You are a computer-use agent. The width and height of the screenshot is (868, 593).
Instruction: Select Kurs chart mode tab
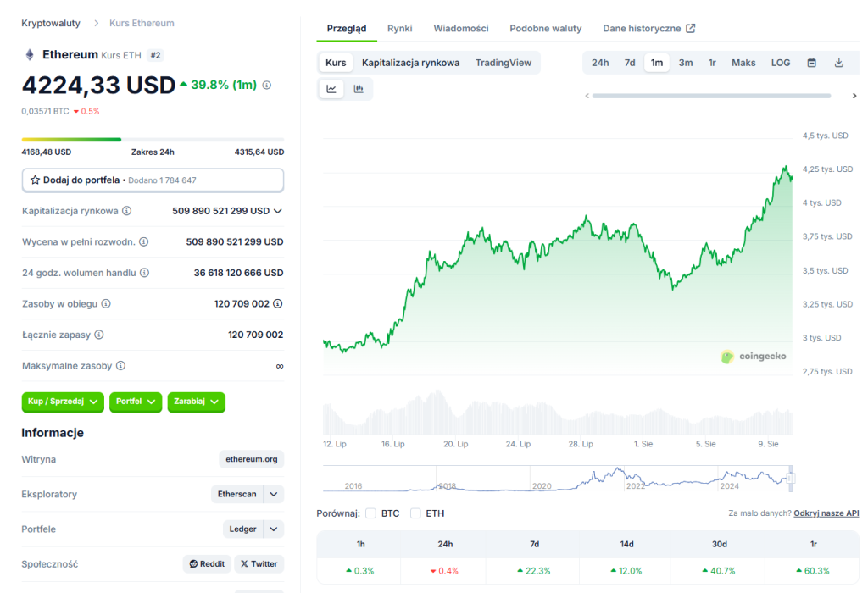click(x=336, y=63)
